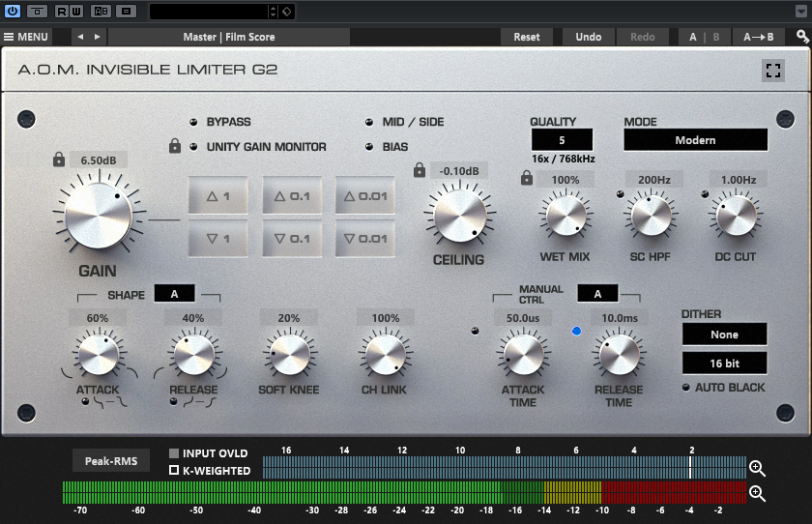Image resolution: width=812 pixels, height=524 pixels.
Task: Click the SOFT KNEE knob
Action: tap(289, 355)
